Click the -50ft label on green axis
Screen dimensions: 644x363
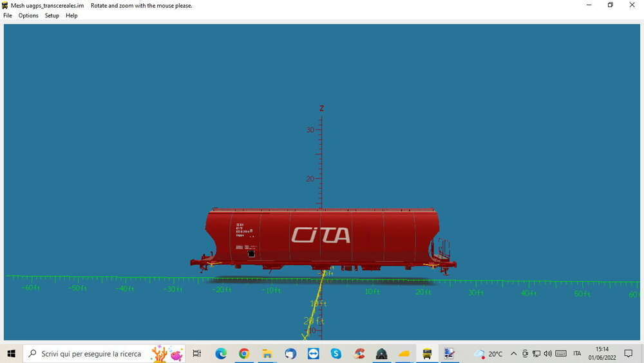tap(78, 288)
